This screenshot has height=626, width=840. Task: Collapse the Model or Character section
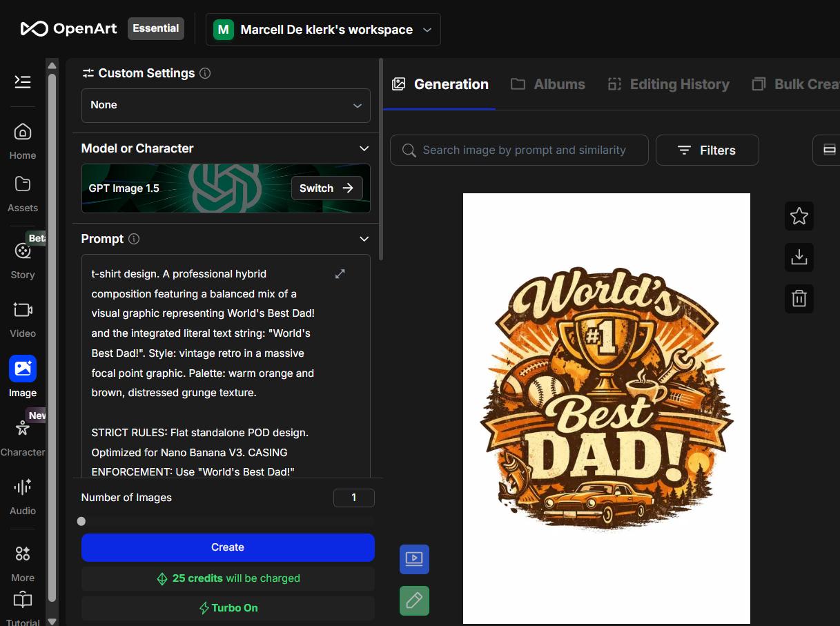click(x=364, y=148)
